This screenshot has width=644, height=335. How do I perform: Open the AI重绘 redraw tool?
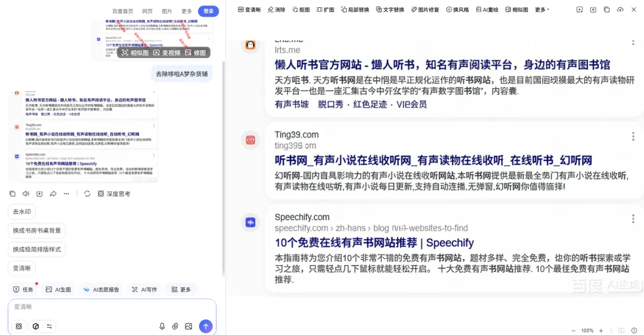click(x=487, y=10)
